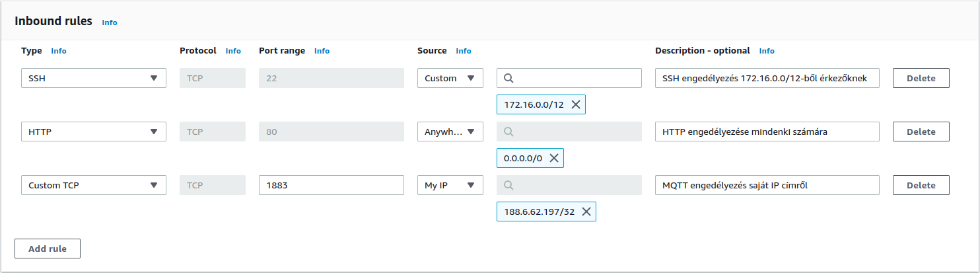
Task: Expand the Custom source dropdown for SSH
Action: point(450,78)
